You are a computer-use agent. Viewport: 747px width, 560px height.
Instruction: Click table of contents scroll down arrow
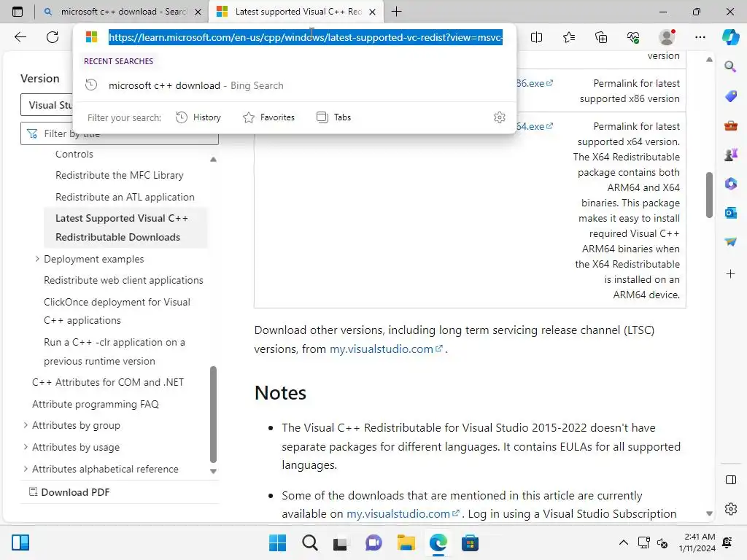tap(214, 471)
